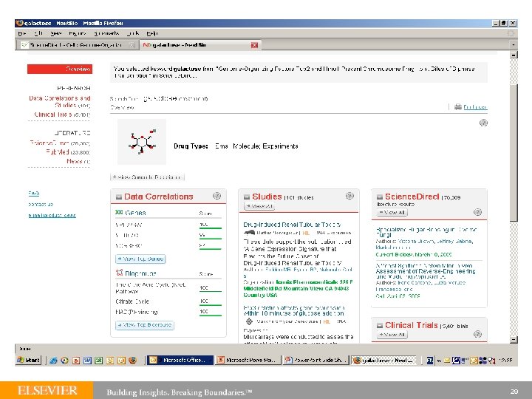This screenshot has height=399, width=532.
Task: Click the yeast organism icon in second study
Action: click(x=250, y=321)
